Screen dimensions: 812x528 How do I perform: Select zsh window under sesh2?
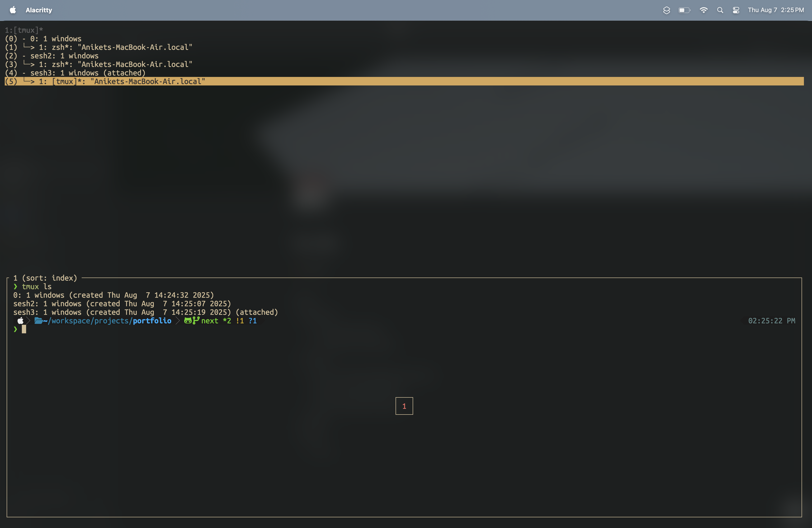coord(404,65)
